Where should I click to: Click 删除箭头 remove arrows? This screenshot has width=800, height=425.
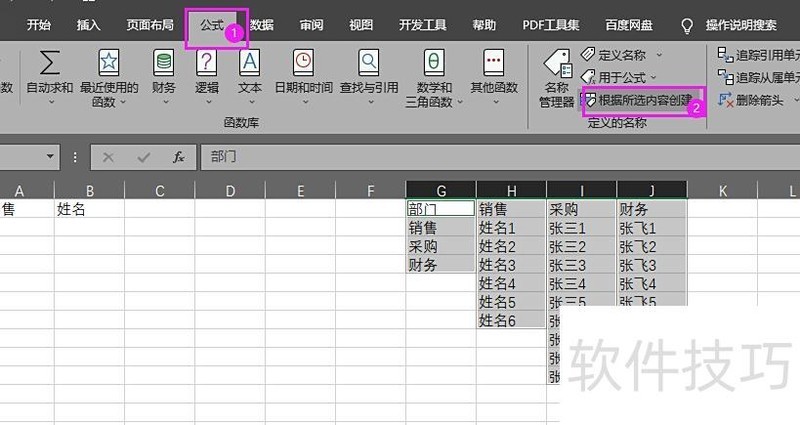[x=751, y=100]
